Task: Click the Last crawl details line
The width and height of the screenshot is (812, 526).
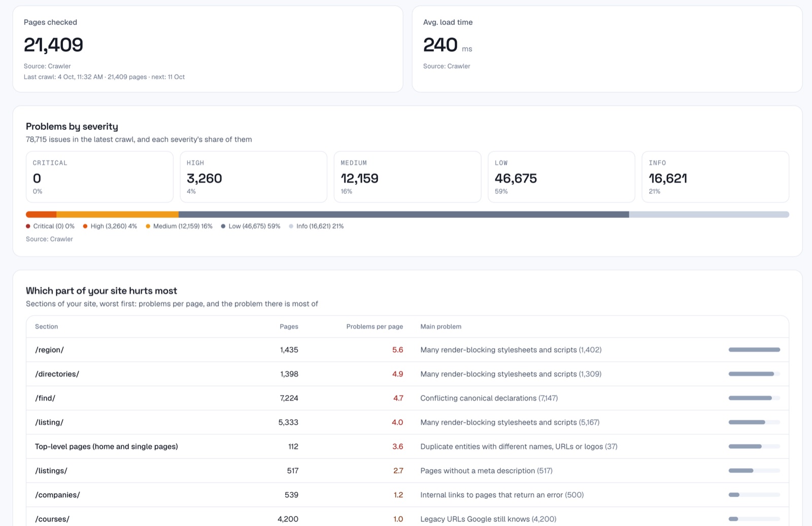Action: [x=104, y=77]
